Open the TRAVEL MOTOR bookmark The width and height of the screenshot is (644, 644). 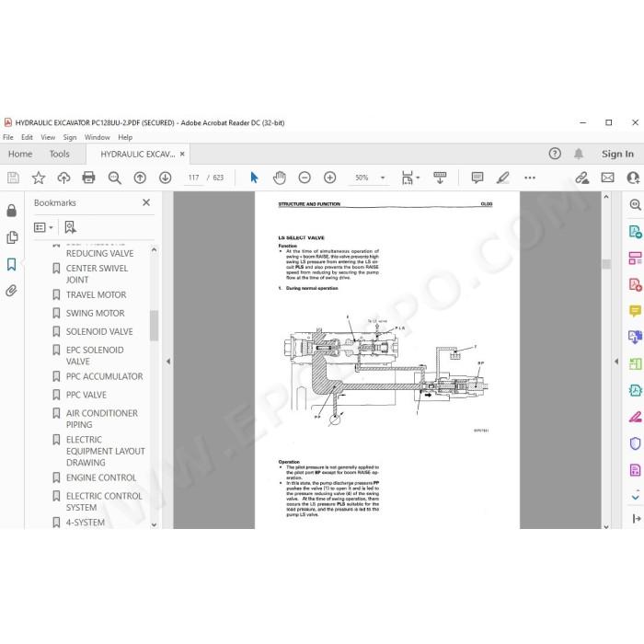pos(96,295)
